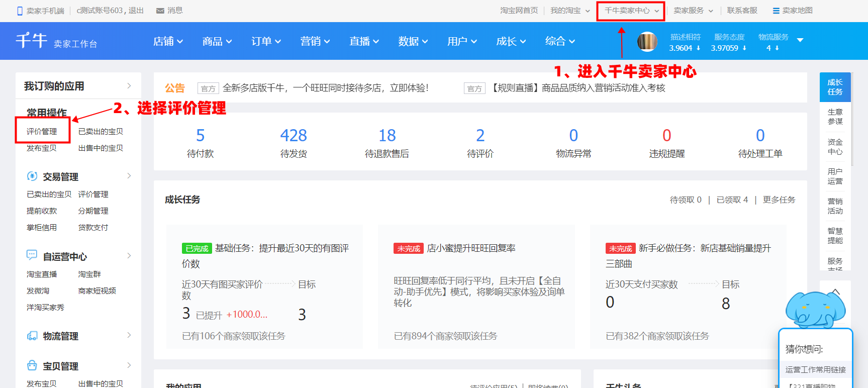
Task: Click the 自运营中心 chat icon
Action: click(32, 255)
